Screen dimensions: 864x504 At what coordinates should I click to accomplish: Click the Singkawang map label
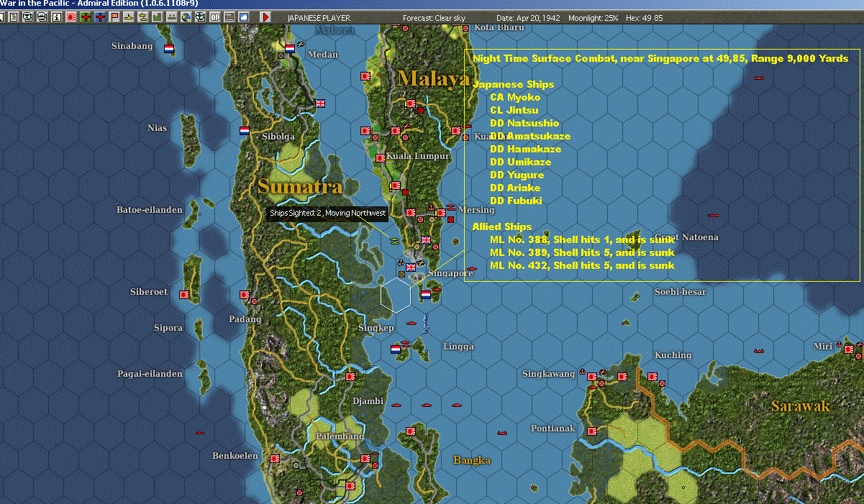pos(549,374)
